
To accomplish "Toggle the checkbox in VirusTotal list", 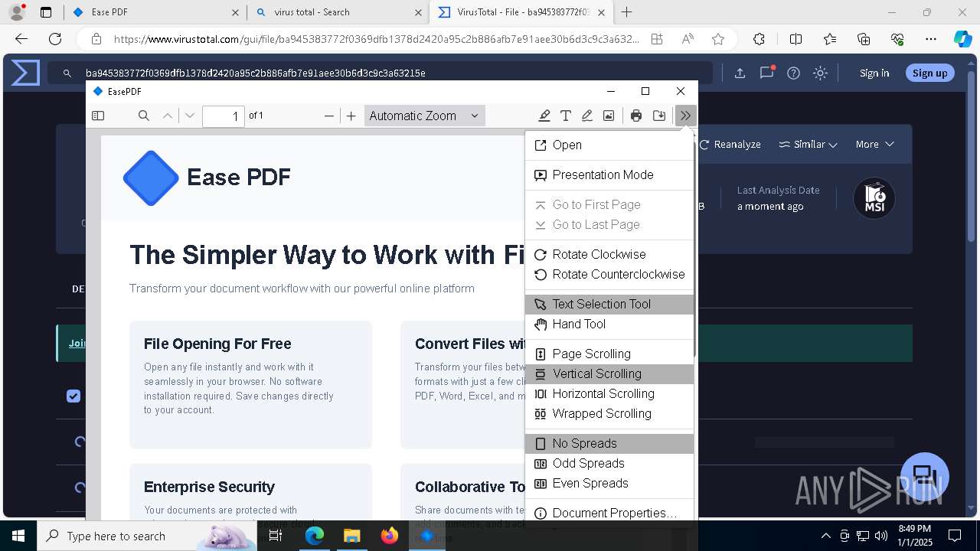I will [73, 396].
